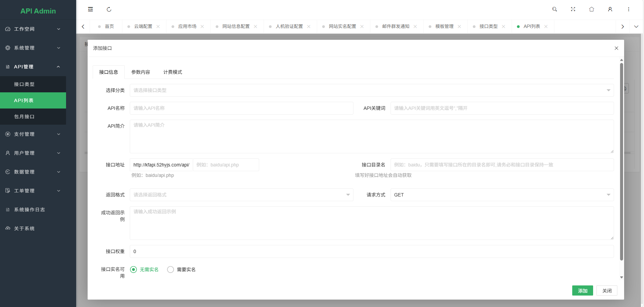The width and height of the screenshot is (644, 307).
Task: Select the 无需实名 radio option
Action: (x=134, y=269)
